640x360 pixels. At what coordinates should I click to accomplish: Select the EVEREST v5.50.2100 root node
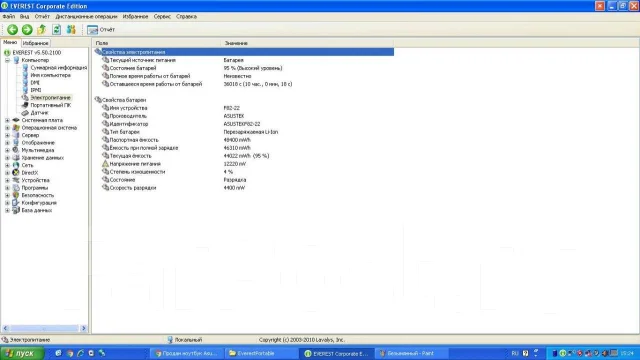(36, 53)
